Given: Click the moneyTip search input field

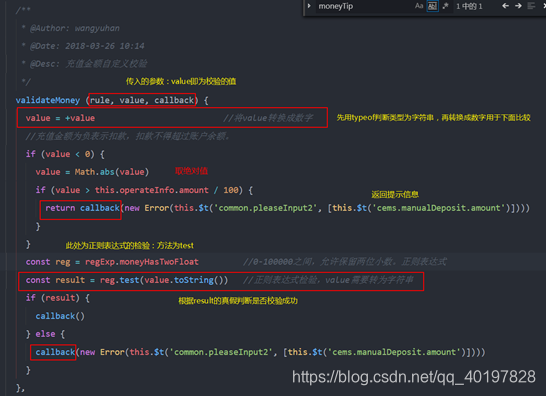Looking at the screenshot, I should point(364,6).
